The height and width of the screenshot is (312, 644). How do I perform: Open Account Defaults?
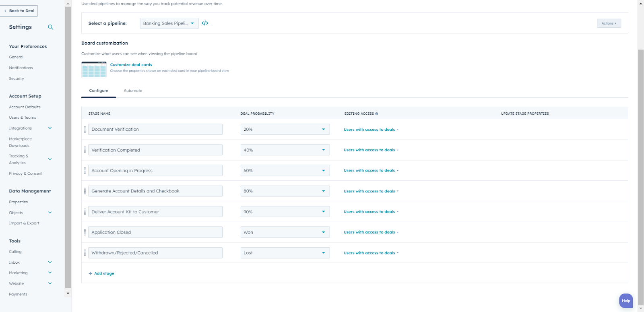(x=25, y=107)
